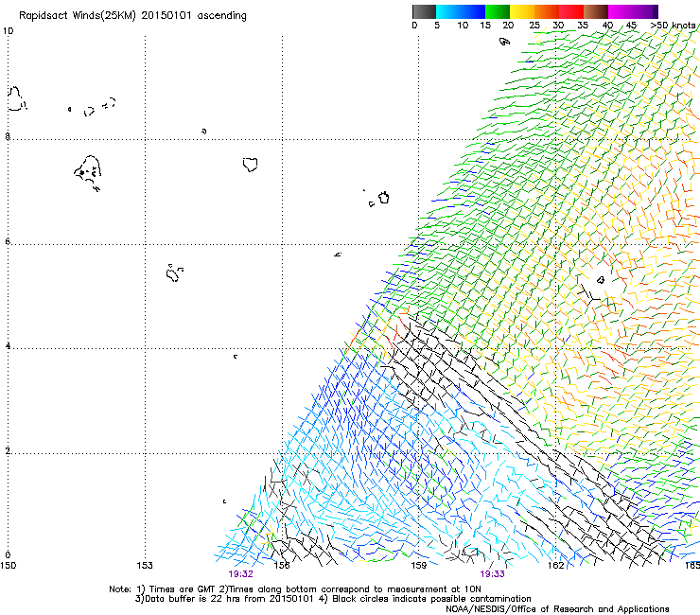700x615 pixels.
Task: Click the NOAA/NESDIS/Office of Research and Applications credit
Action: (557, 609)
